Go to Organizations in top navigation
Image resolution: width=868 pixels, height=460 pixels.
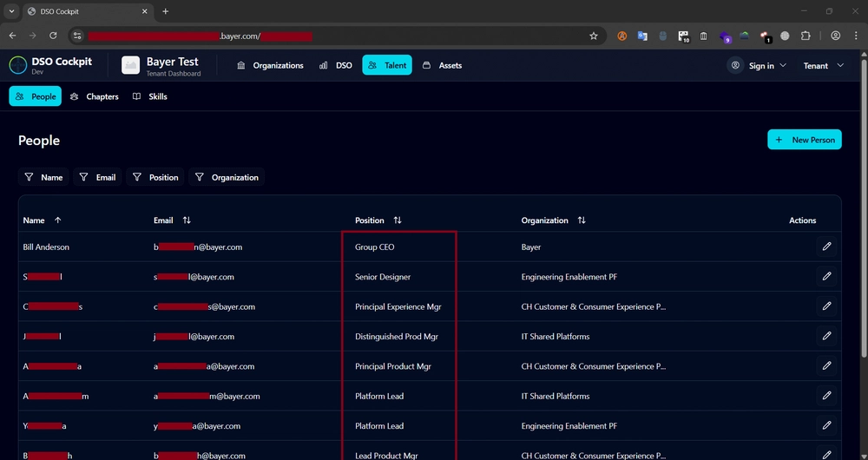tap(270, 65)
